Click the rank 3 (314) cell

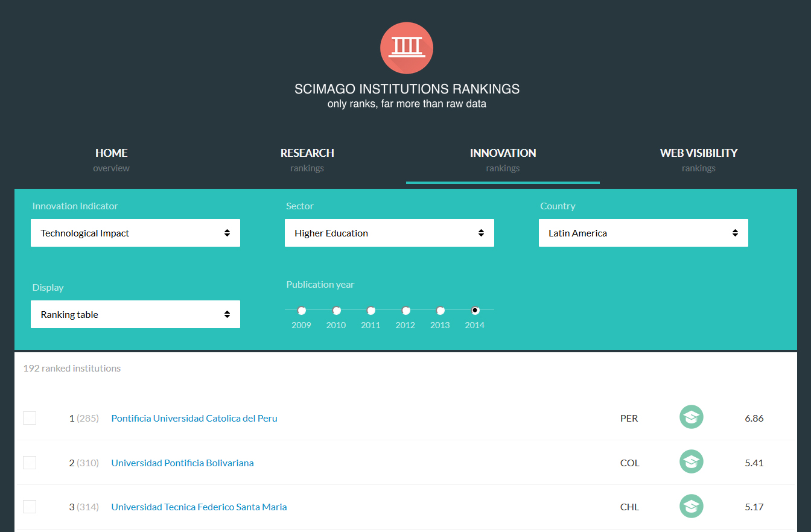(x=84, y=507)
